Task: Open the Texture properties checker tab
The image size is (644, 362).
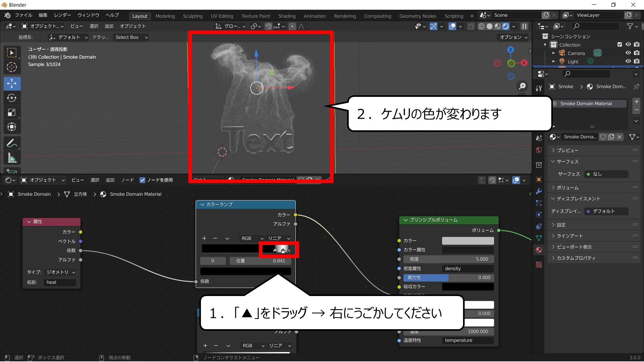Action: click(x=539, y=265)
